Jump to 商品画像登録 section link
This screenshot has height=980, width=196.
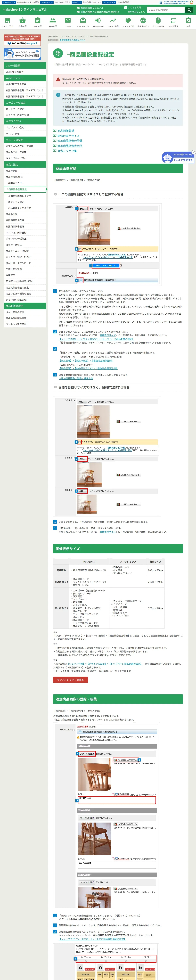coord(66,131)
